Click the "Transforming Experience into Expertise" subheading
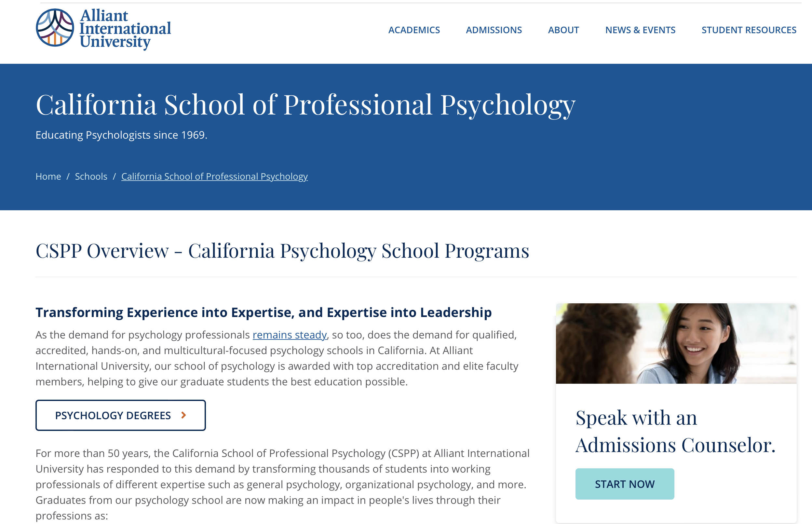 (263, 312)
